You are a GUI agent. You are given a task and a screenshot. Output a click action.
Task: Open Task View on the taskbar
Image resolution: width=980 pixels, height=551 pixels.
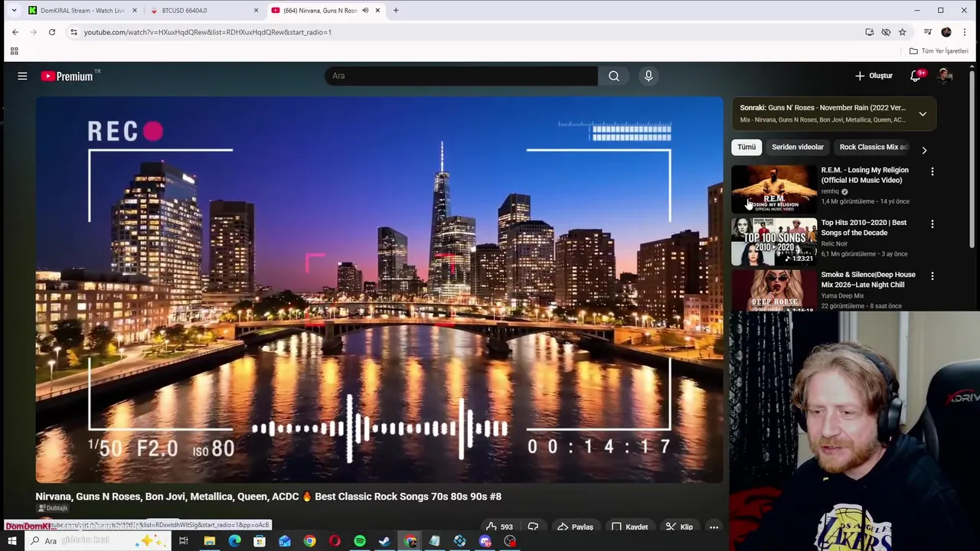click(184, 541)
